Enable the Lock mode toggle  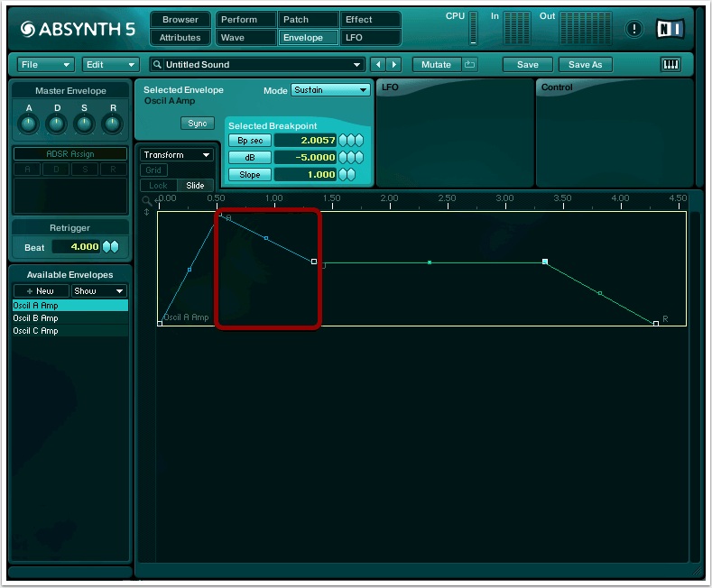point(158,185)
